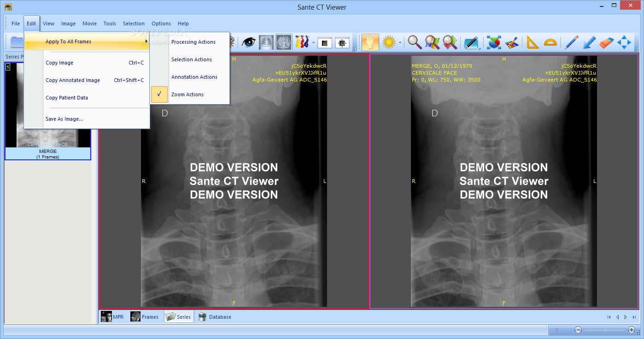
Task: Click the zoom-out minus button
Action: point(578,330)
